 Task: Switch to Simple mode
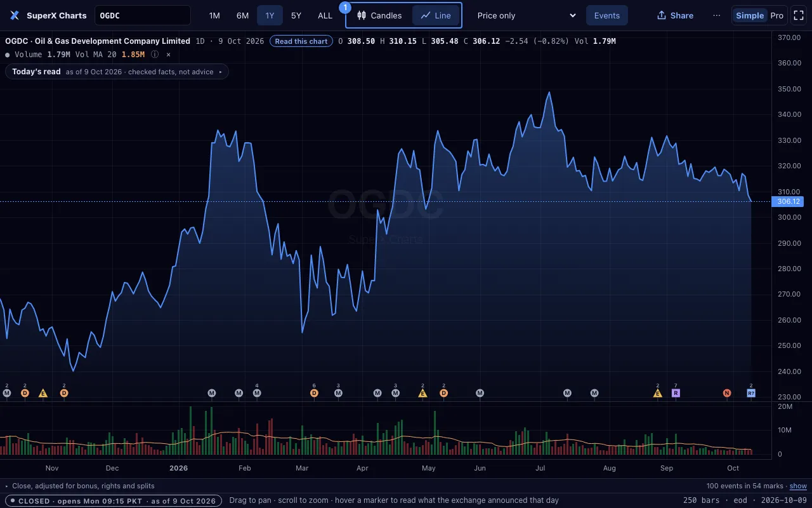pyautogui.click(x=750, y=15)
